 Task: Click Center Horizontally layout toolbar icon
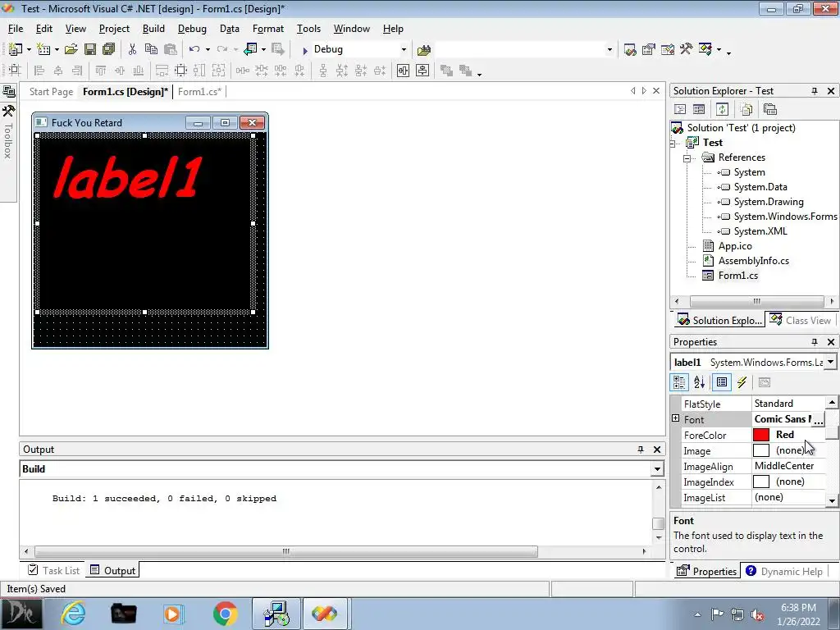(x=404, y=71)
